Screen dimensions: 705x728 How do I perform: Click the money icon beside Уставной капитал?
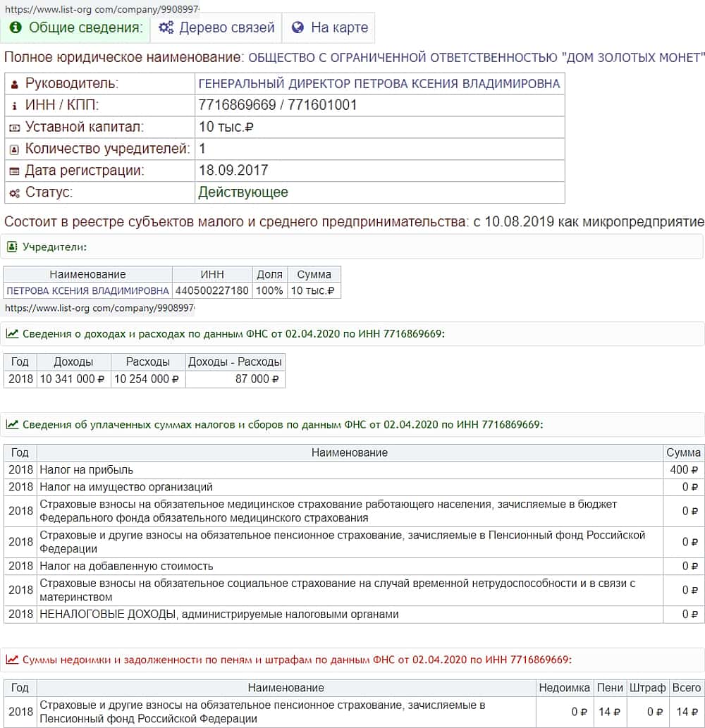coord(15,128)
